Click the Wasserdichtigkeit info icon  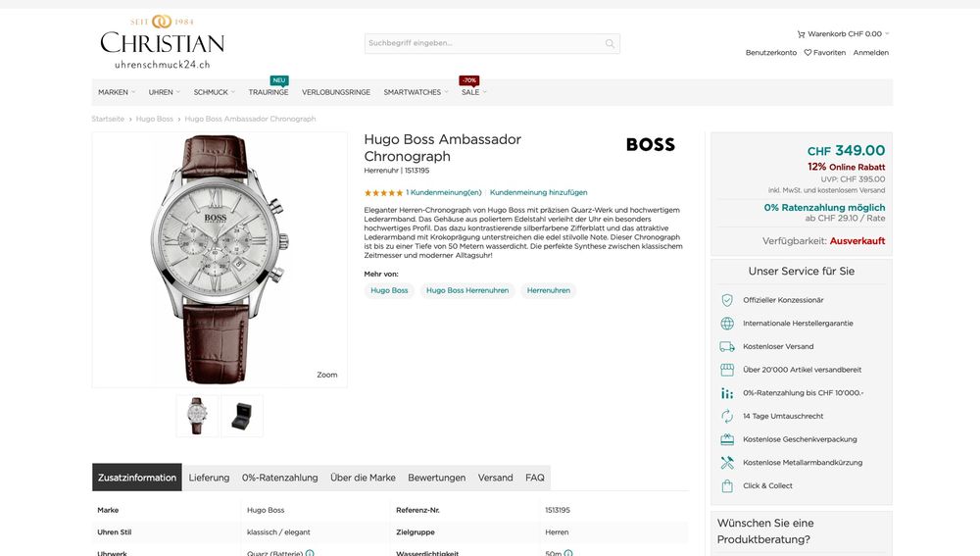point(568,553)
